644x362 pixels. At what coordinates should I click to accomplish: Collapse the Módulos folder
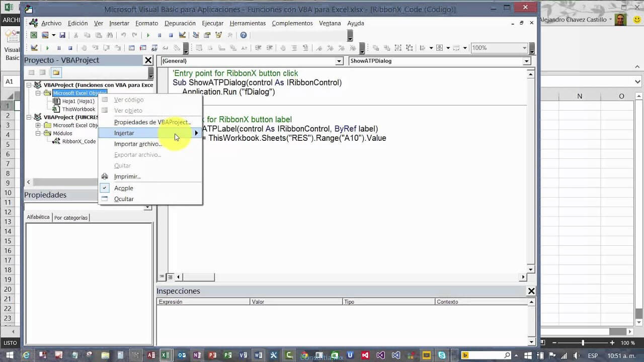[x=38, y=133]
